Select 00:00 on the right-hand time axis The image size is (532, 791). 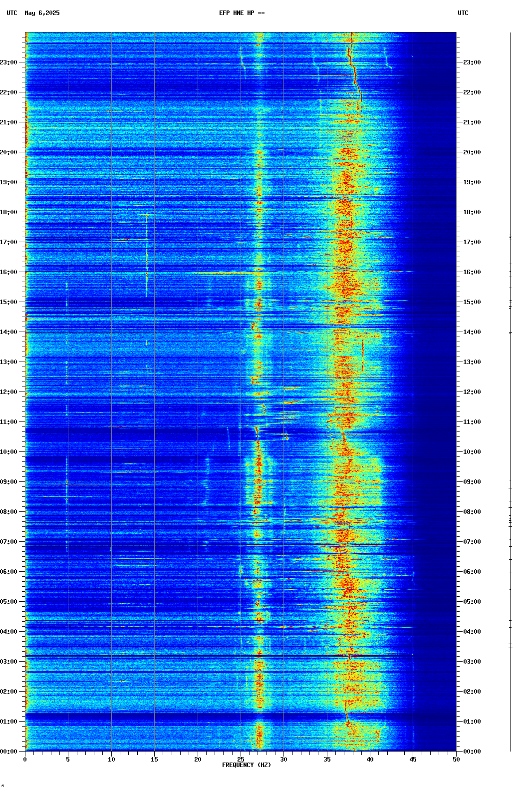tap(472, 752)
